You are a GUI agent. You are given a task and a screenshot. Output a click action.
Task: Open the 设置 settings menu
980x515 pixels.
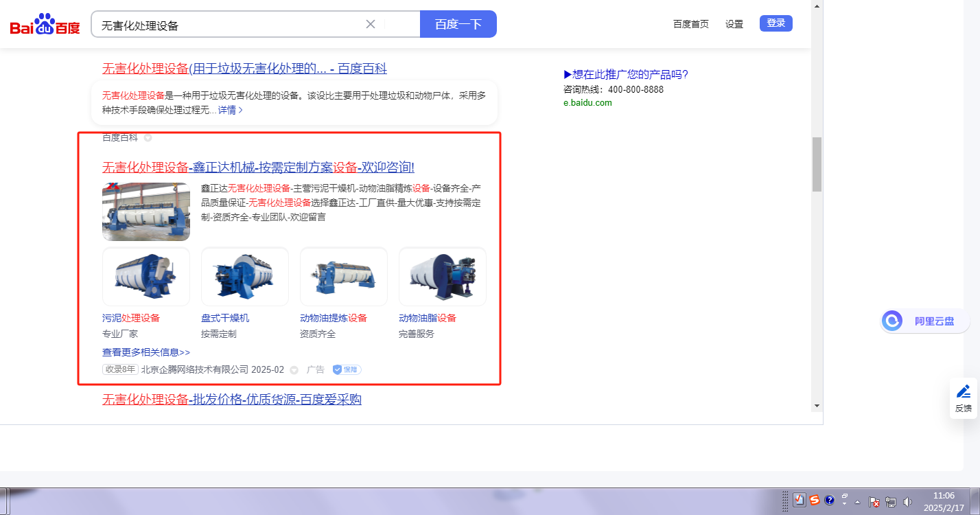click(734, 24)
